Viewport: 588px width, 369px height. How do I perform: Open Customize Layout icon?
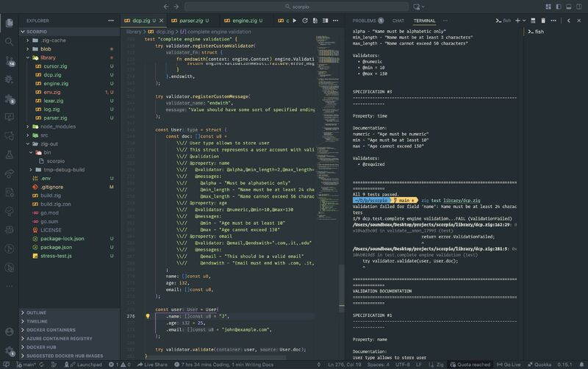point(548,7)
